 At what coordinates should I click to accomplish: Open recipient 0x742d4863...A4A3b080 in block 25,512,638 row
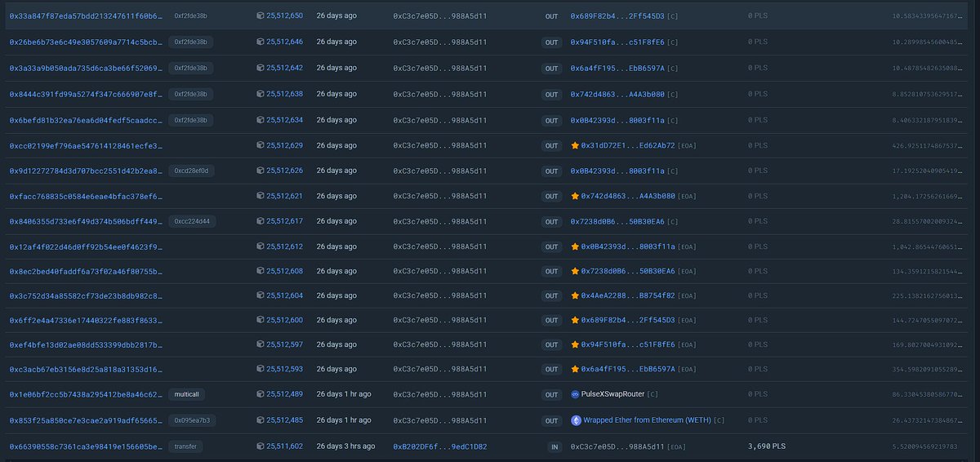tap(617, 94)
